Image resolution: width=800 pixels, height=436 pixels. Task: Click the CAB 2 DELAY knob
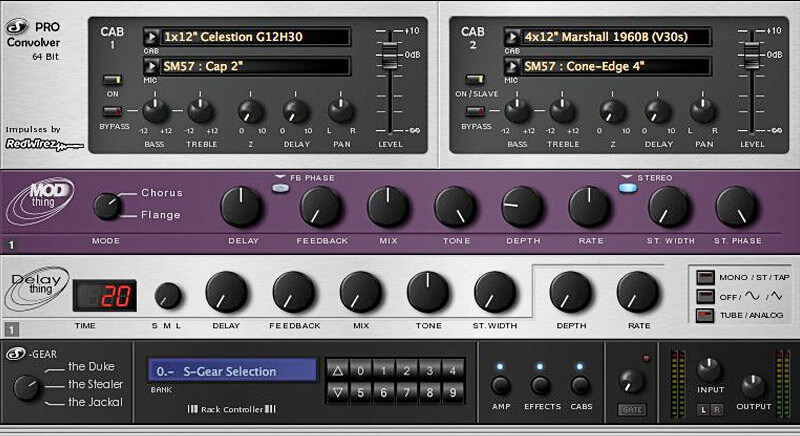pos(658,111)
